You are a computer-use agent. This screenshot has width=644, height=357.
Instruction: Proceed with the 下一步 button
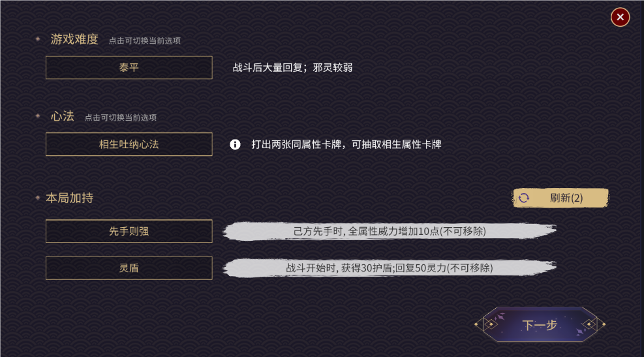point(540,324)
